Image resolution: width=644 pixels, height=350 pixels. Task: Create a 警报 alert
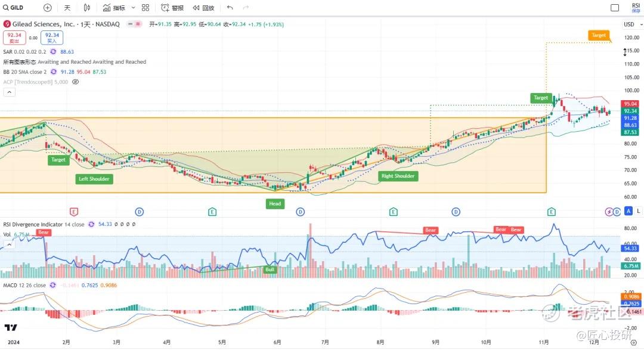pyautogui.click(x=172, y=8)
